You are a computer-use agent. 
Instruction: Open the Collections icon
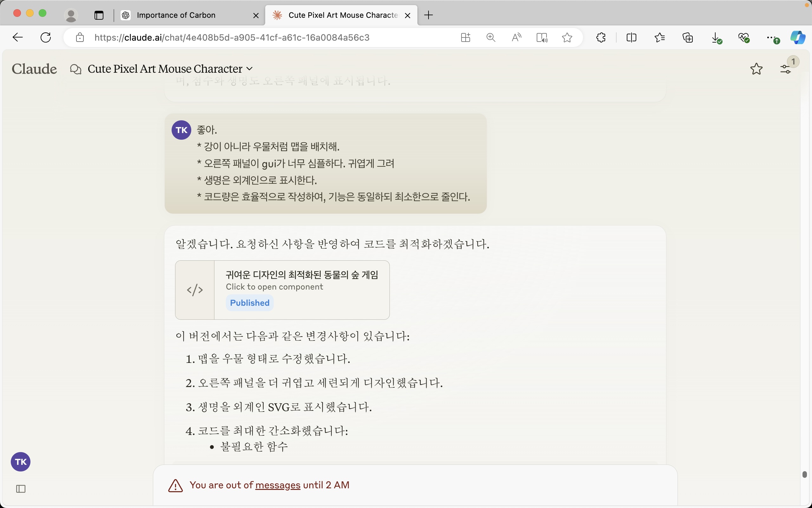[688, 37]
